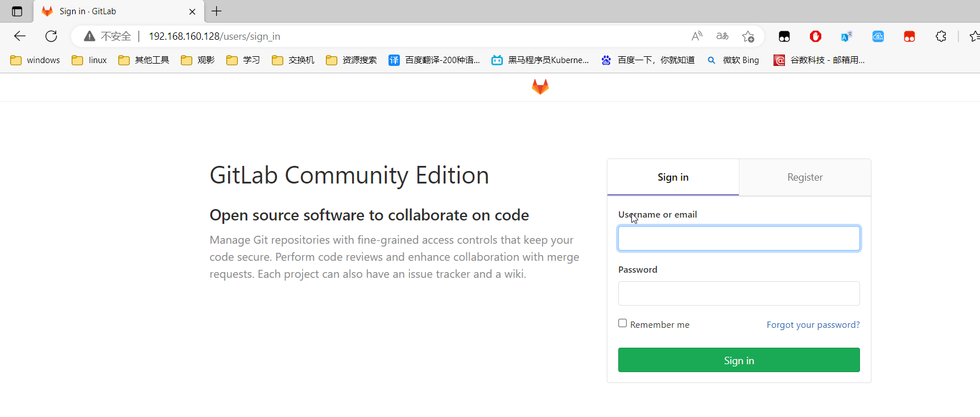Select the Sign in · GitLab browser tab
This screenshot has height=417, width=980.
tap(119, 11)
